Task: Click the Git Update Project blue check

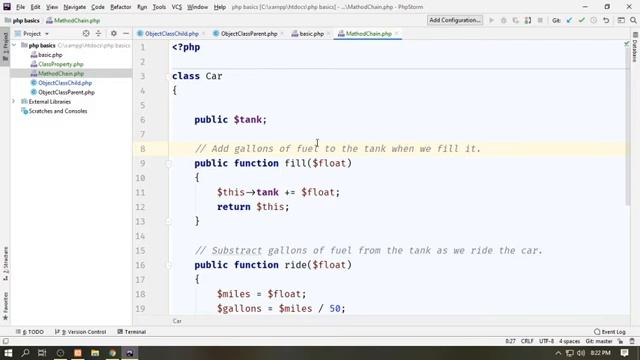Action: coord(569,20)
